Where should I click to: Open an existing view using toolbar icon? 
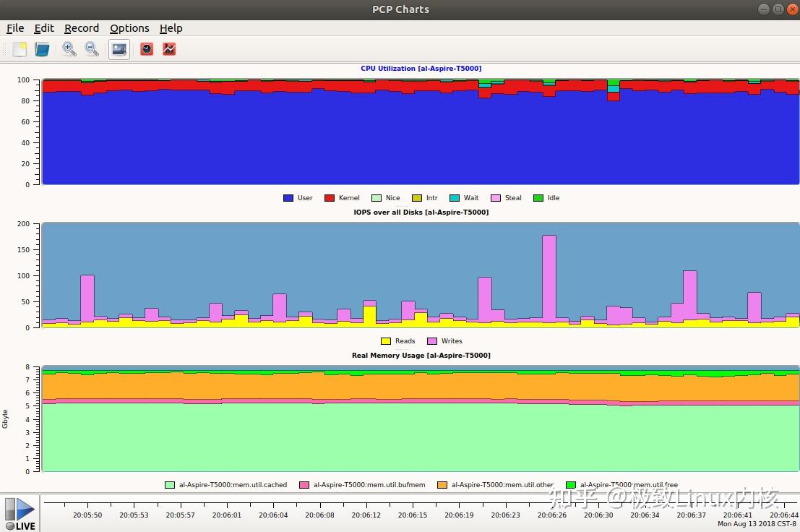tap(43, 48)
